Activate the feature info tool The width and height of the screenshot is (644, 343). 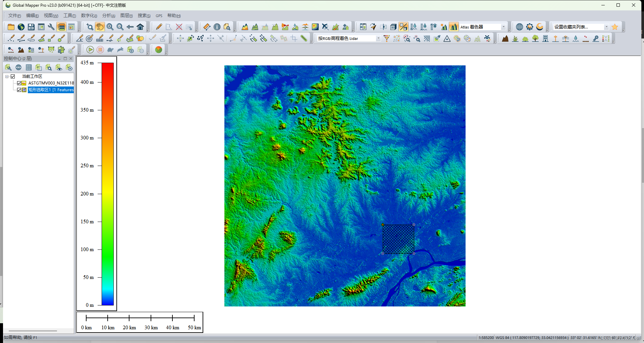tap(217, 27)
